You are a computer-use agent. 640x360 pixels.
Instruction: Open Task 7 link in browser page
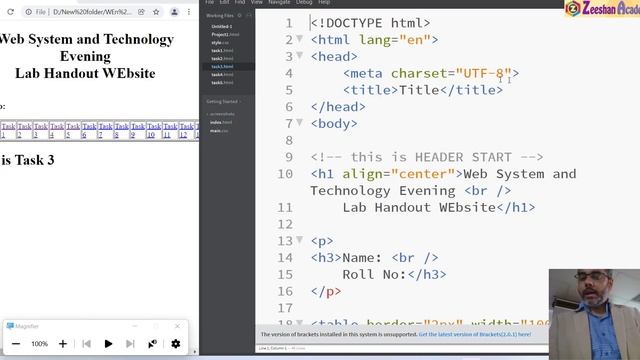(105, 130)
